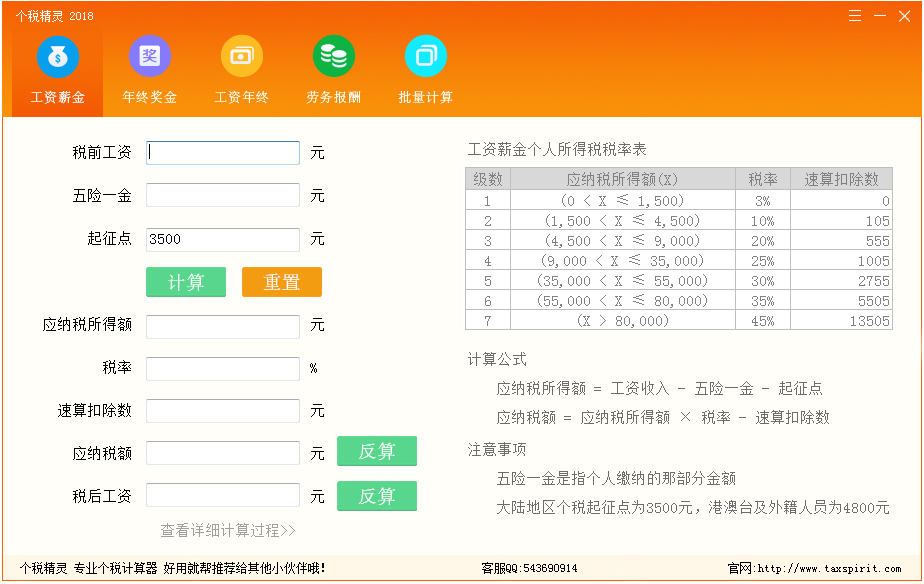Image resolution: width=924 pixels, height=584 pixels.
Task: Click the 速算扣除数 input field
Action: tap(222, 410)
